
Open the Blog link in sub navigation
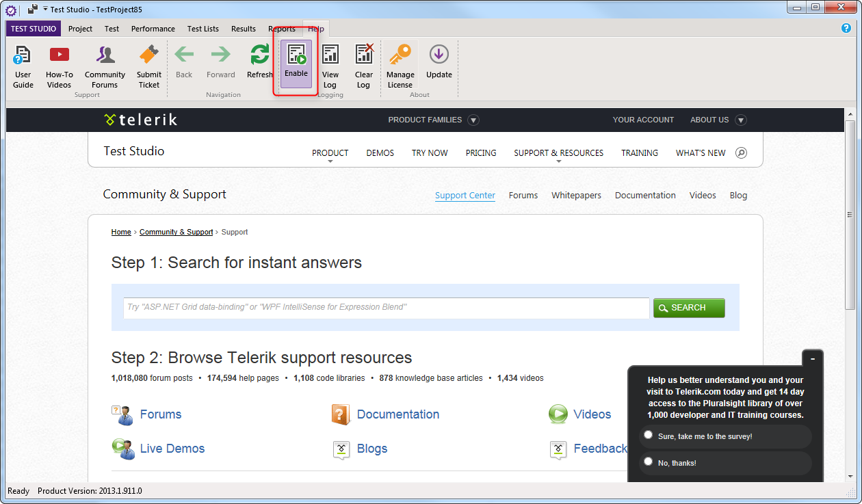(738, 195)
